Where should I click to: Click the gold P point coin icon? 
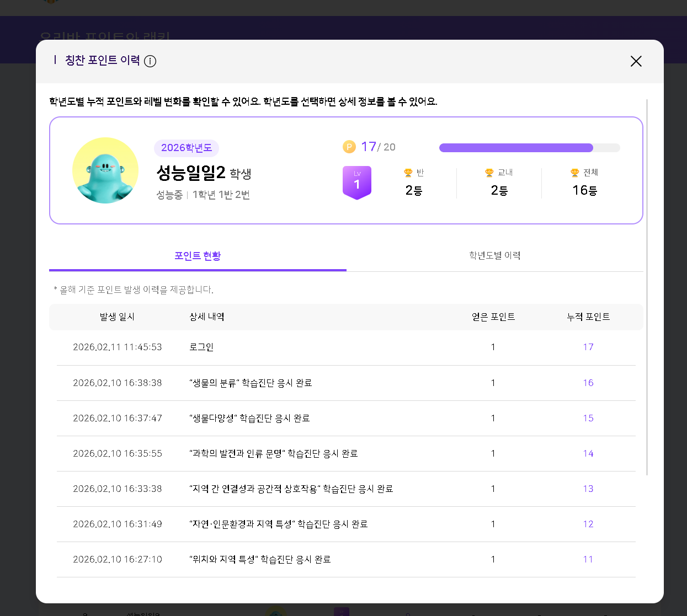[349, 147]
